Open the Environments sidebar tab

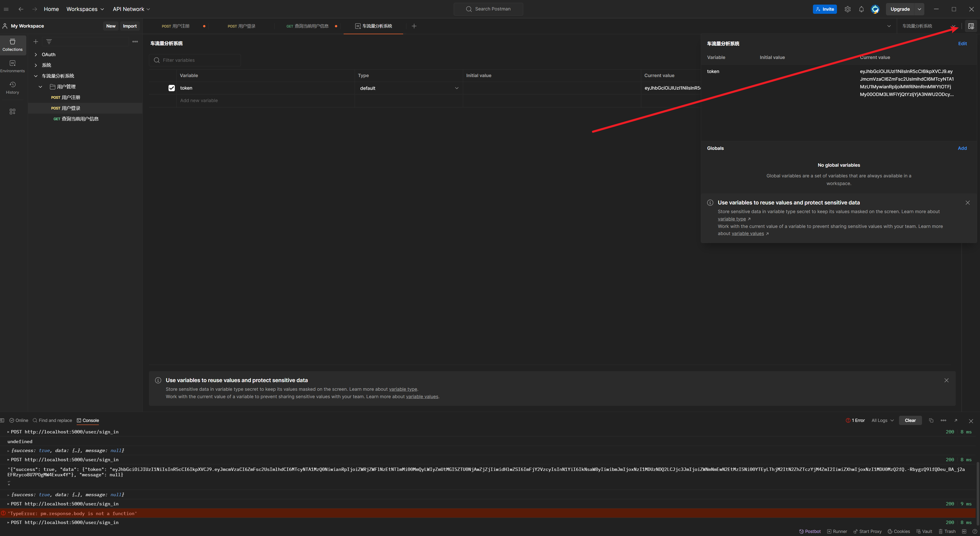point(13,66)
